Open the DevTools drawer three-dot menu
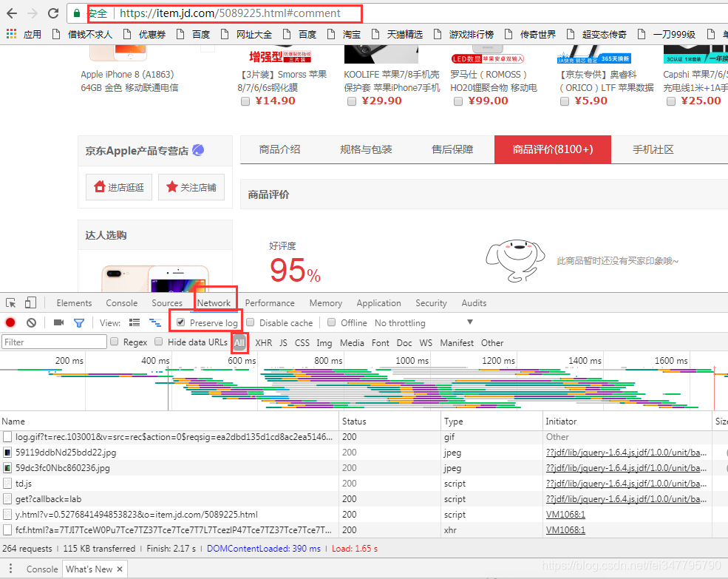 tap(10, 569)
